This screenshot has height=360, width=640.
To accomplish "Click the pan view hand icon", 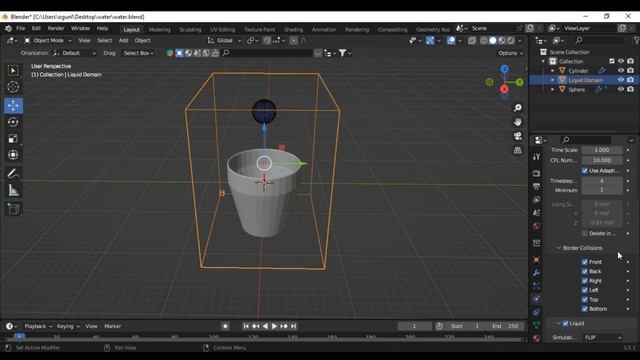I will [x=518, y=122].
